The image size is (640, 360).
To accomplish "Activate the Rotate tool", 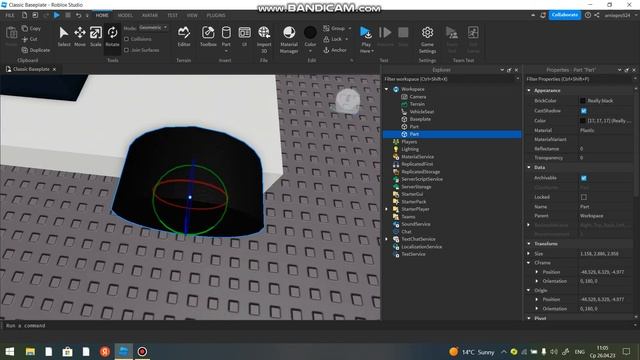I will (112, 36).
